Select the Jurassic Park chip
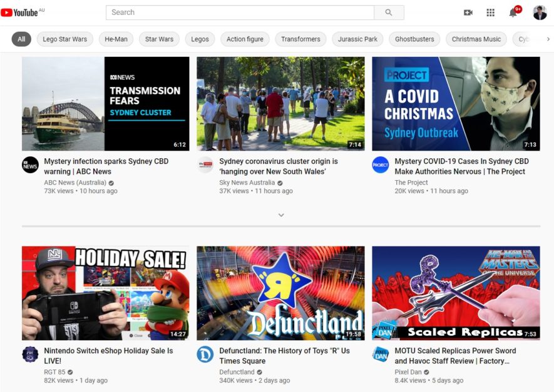 (x=357, y=39)
